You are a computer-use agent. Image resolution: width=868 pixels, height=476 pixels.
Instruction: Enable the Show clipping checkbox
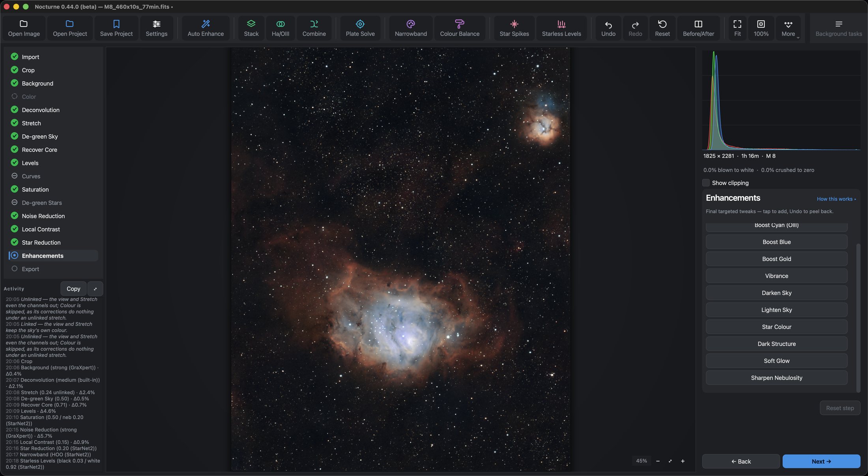pyautogui.click(x=706, y=183)
